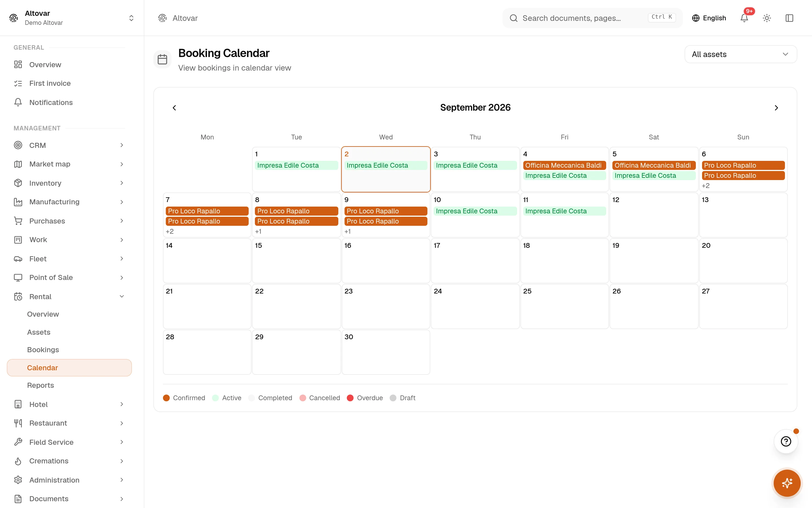
Task: Click the Hotel building icon
Action: (18, 404)
